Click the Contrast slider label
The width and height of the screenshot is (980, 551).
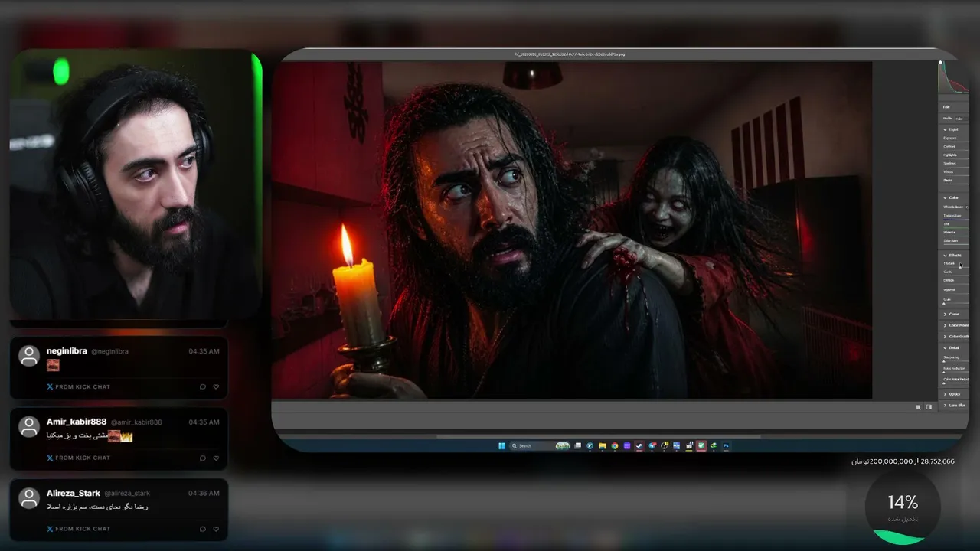coord(949,146)
